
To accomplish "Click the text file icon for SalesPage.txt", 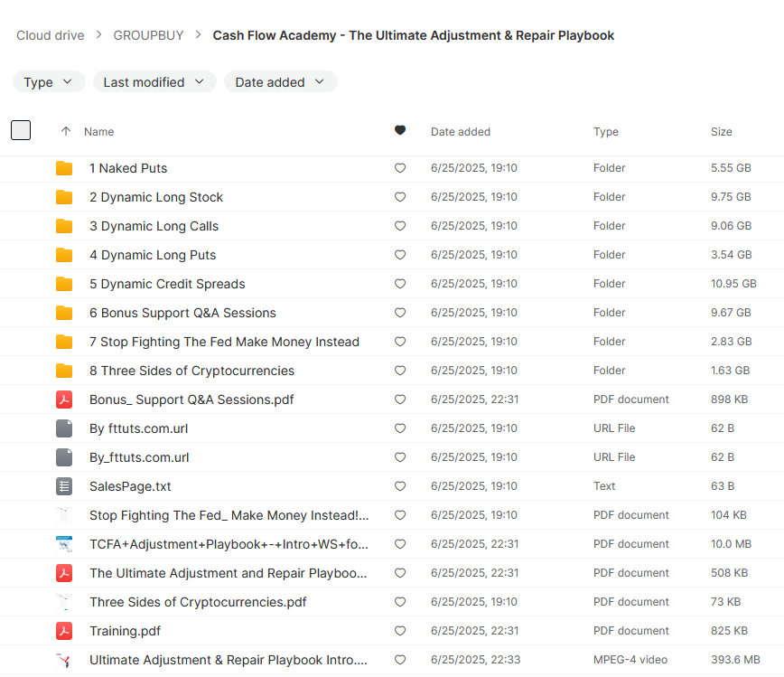I will pyautogui.click(x=64, y=486).
